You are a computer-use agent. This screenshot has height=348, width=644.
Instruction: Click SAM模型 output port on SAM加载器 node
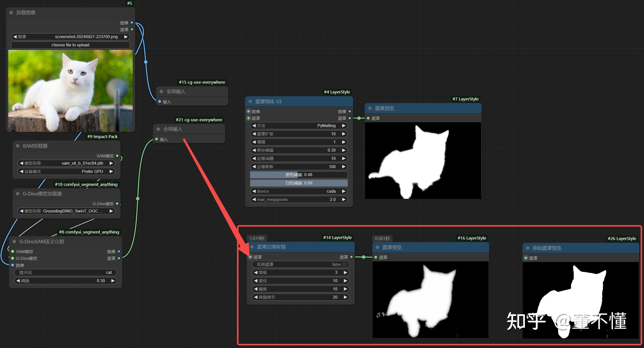click(x=117, y=156)
